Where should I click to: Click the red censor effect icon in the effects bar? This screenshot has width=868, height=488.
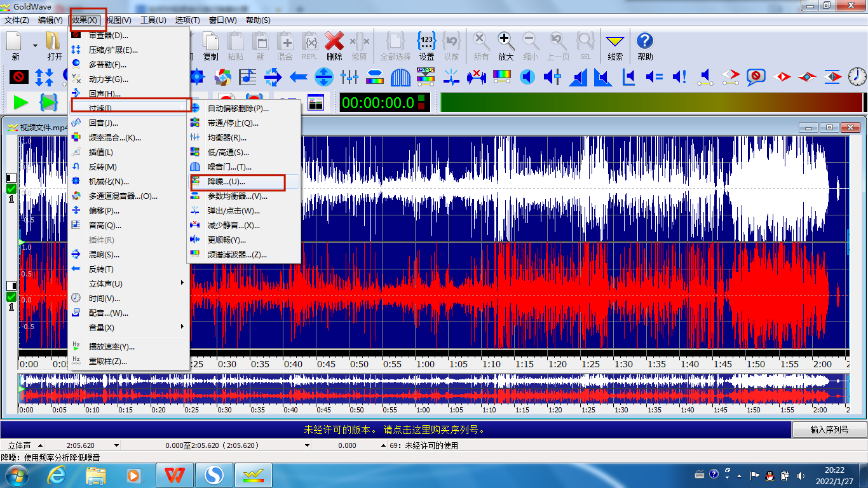tap(19, 78)
